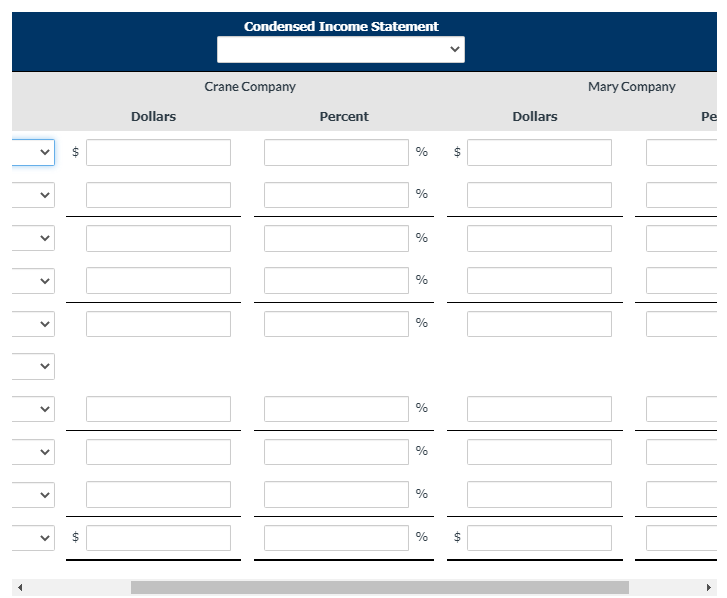Click 'Dollars' heading under Mary Company

pos(535,116)
